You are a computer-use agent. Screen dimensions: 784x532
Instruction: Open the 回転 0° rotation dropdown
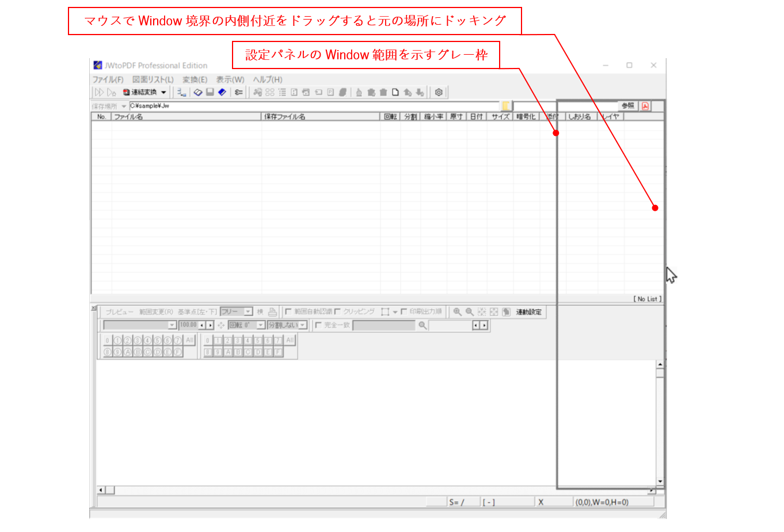[260, 325]
